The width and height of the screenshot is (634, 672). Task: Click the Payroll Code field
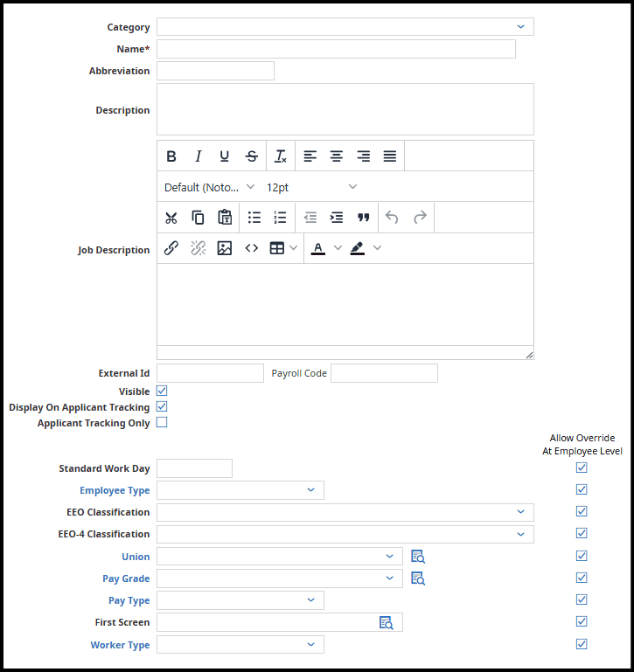[385, 373]
